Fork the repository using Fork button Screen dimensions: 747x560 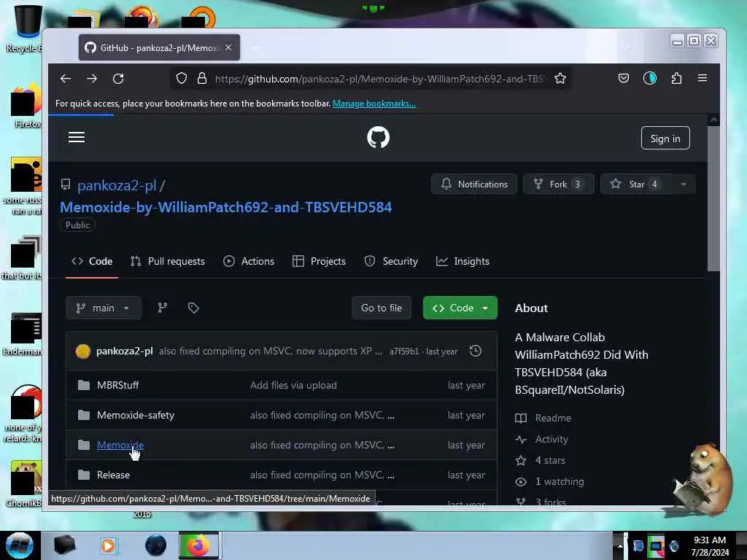(x=558, y=184)
